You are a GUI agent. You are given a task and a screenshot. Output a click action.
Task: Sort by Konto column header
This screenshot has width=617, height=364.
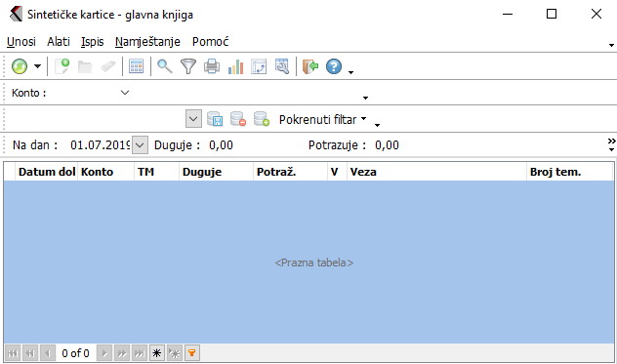[105, 172]
